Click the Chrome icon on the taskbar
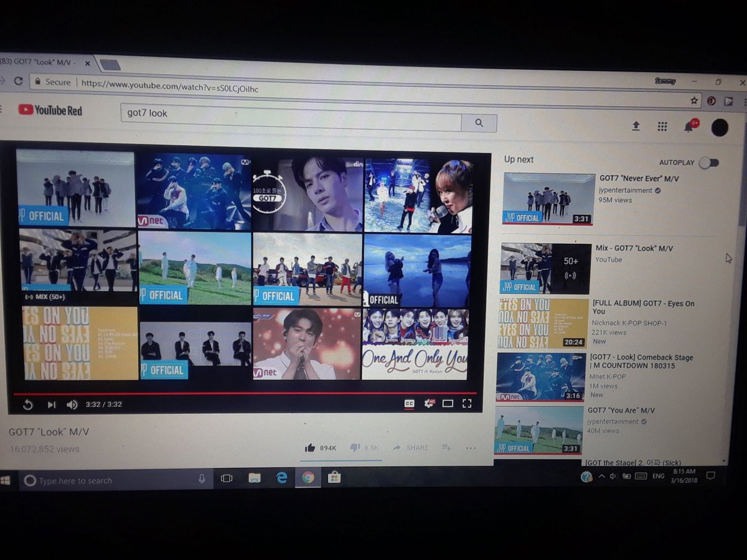Screen dimensions: 747x560 [308, 477]
